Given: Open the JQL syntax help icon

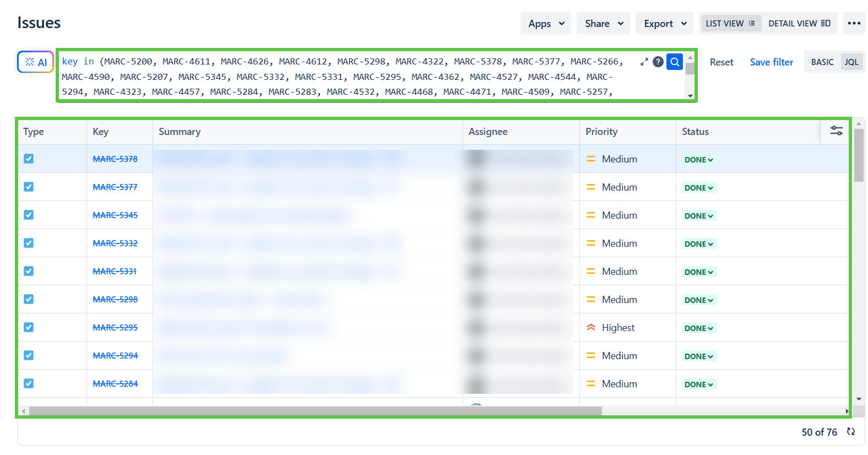Looking at the screenshot, I should (x=658, y=62).
